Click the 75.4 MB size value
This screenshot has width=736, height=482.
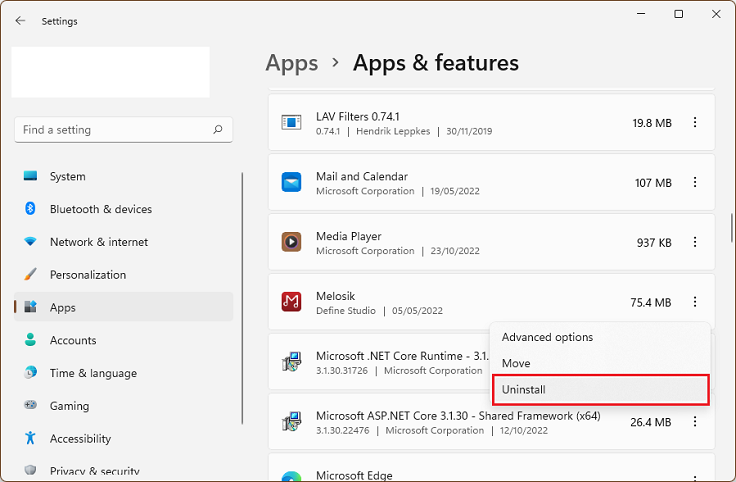(x=651, y=303)
